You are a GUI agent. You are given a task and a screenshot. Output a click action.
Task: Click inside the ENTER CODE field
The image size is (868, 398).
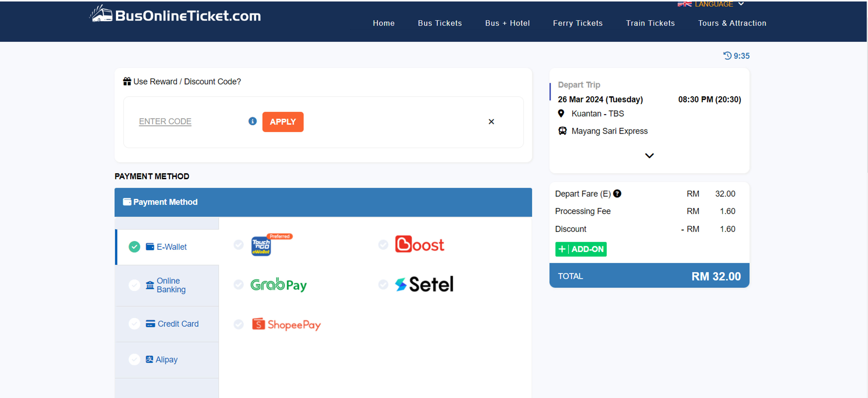click(165, 121)
